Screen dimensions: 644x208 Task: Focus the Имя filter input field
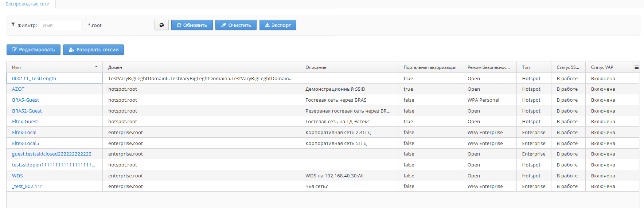[x=61, y=25]
